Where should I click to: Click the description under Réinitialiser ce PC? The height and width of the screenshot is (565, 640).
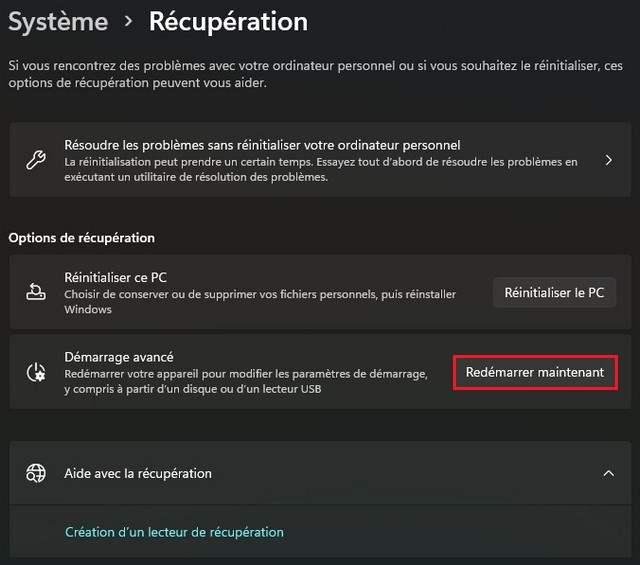point(260,301)
